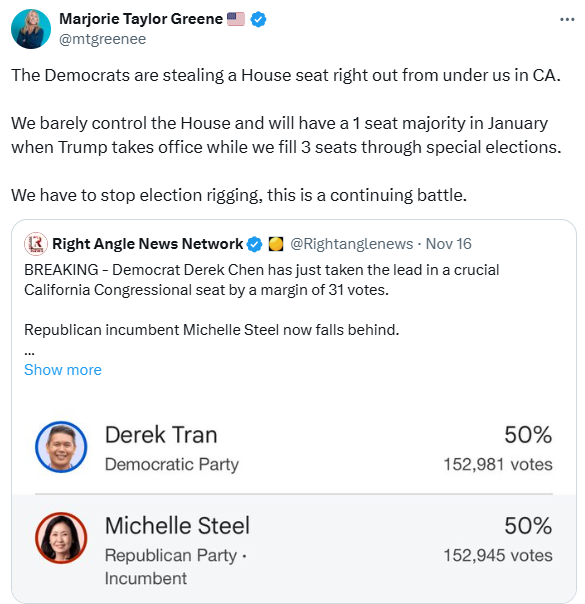This screenshot has height=604, width=585.
Task: Open the three-dot more options menu
Action: pos(567,19)
